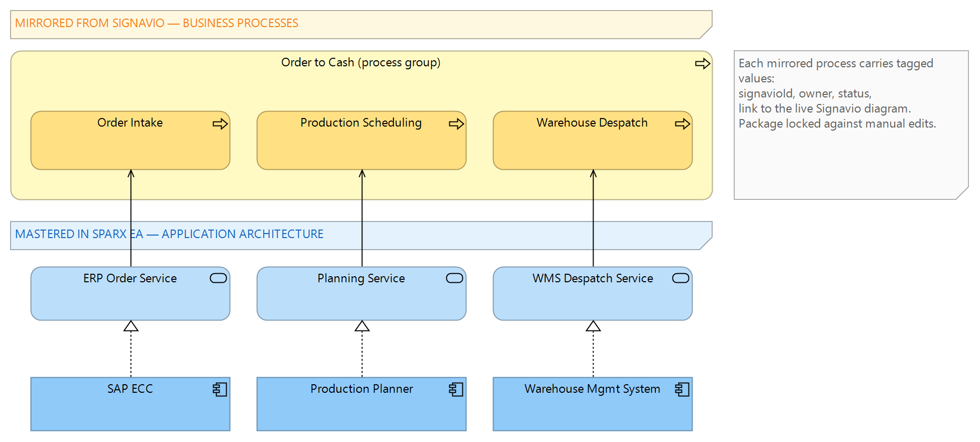Click the process arrow icon on Production Scheduling
This screenshot has height=442, width=980.
coord(456,124)
